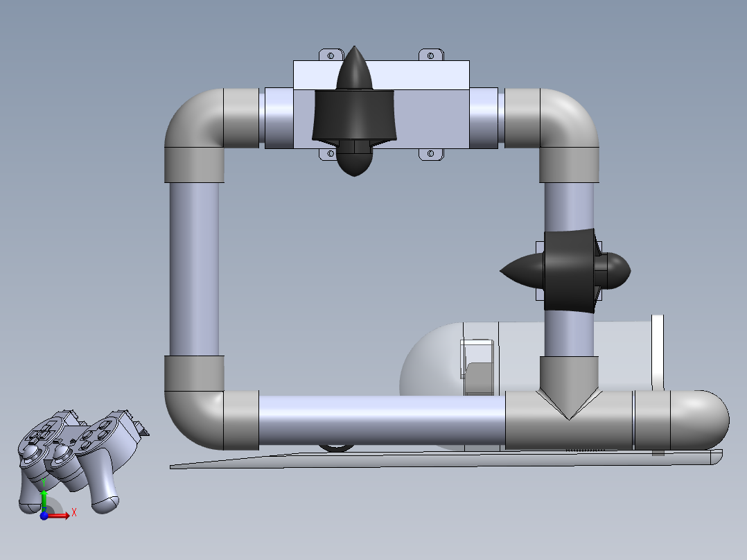
Task: Select the top-right mounting tab on box
Action: pyautogui.click(x=431, y=55)
